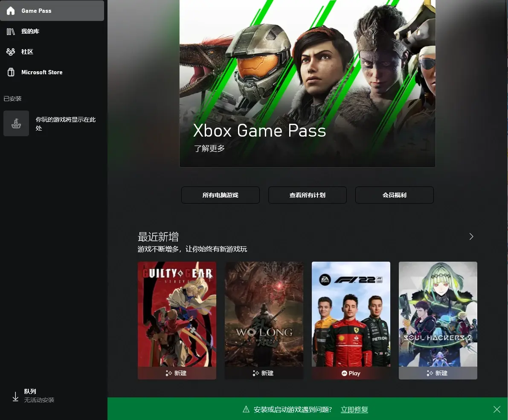Click the 游戏不断增多 subtitle text
The height and width of the screenshot is (420, 508).
[x=192, y=249]
